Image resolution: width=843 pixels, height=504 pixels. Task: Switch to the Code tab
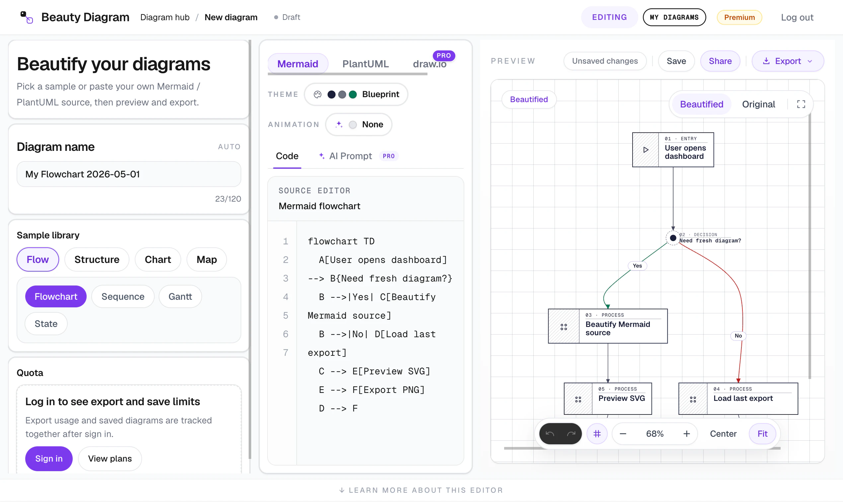tap(287, 156)
